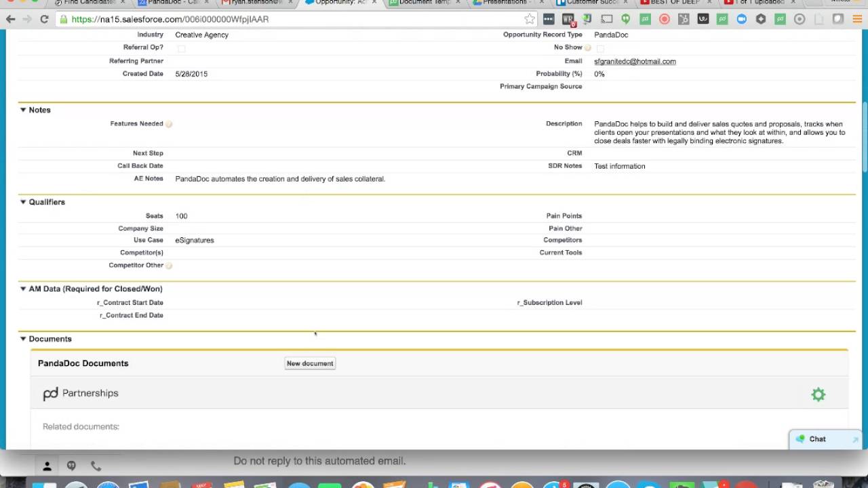Image resolution: width=868 pixels, height=488 pixels.
Task: Click the green chat bubble icon
Action: [800, 439]
